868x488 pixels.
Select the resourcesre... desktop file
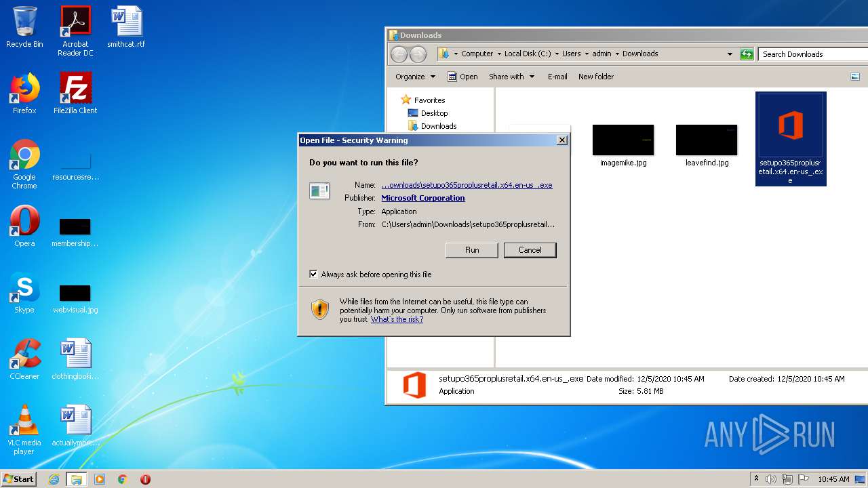(x=75, y=167)
